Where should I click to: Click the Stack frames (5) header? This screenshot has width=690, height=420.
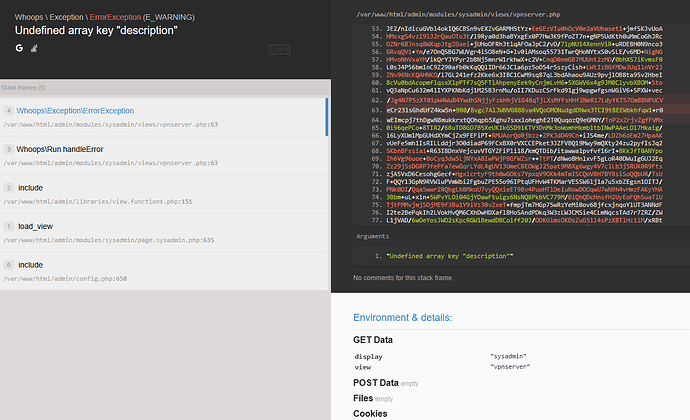tap(23, 88)
